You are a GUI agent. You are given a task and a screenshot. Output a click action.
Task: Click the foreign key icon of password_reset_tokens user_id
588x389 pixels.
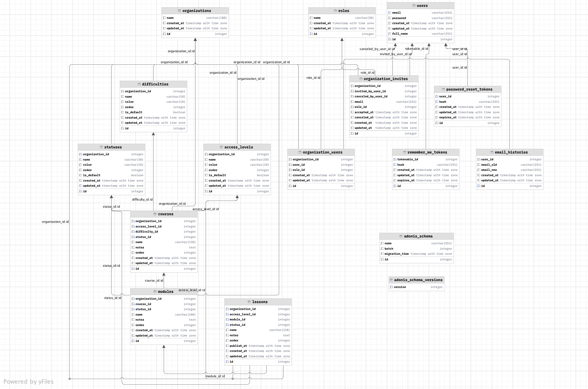coord(437,96)
